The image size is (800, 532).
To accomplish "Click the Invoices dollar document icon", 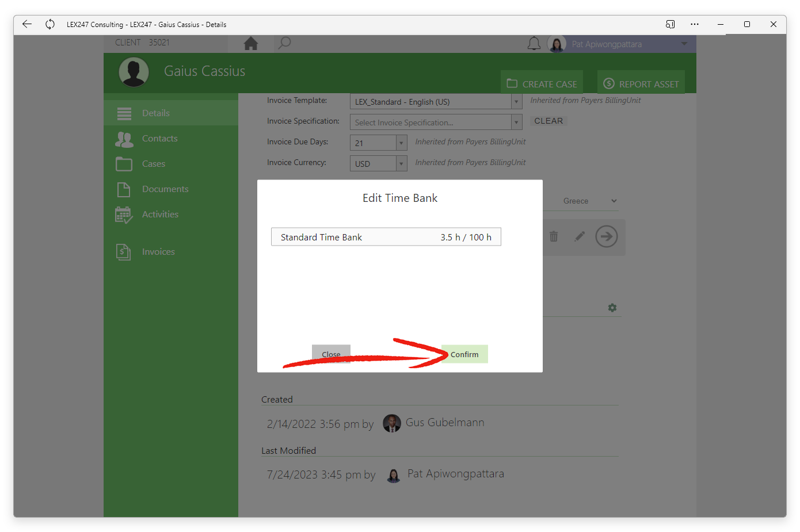I will click(x=123, y=252).
